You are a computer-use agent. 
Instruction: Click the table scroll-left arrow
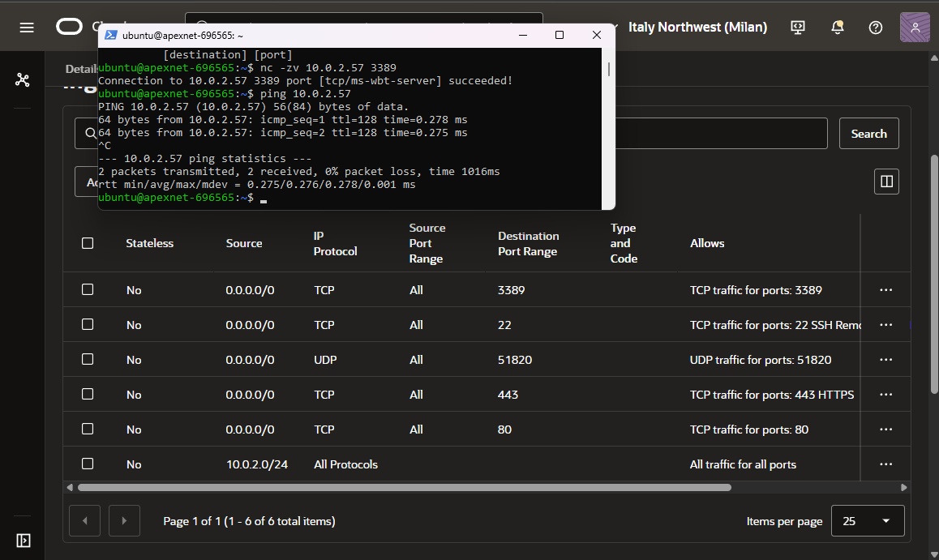[70, 488]
